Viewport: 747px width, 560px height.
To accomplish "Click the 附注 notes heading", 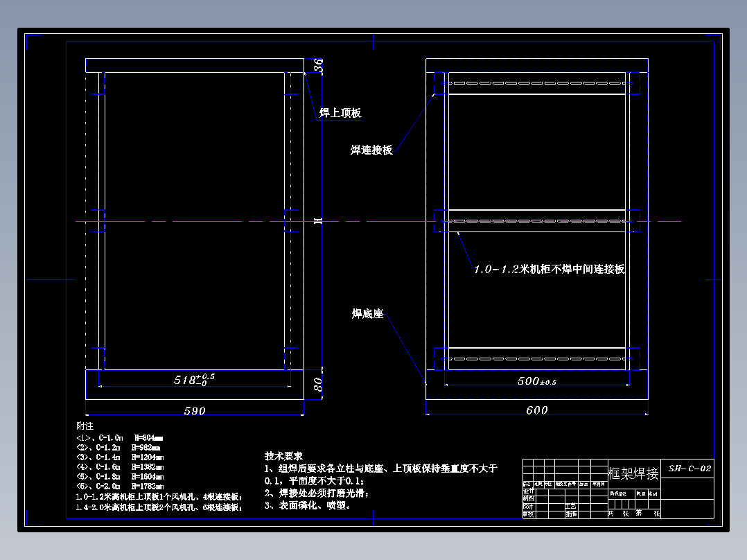I will [x=85, y=426].
